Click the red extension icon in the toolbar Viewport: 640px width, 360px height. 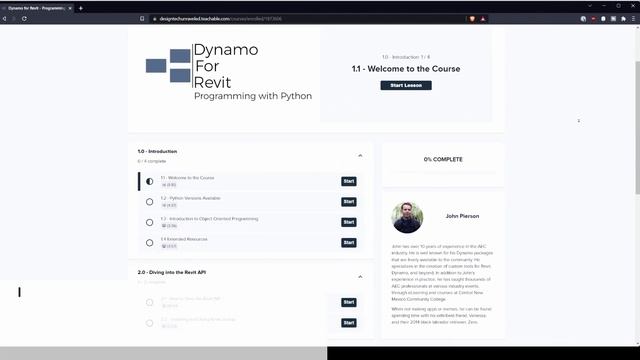coord(593,19)
